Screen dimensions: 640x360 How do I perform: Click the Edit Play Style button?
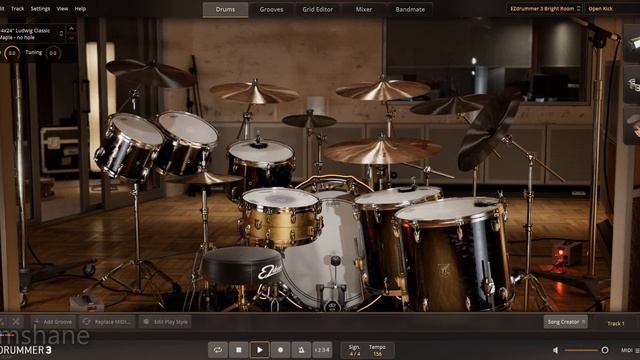[165, 322]
